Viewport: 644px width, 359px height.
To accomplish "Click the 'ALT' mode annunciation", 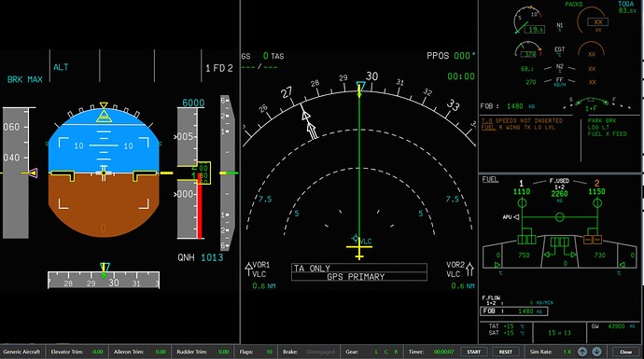I will click(x=61, y=67).
